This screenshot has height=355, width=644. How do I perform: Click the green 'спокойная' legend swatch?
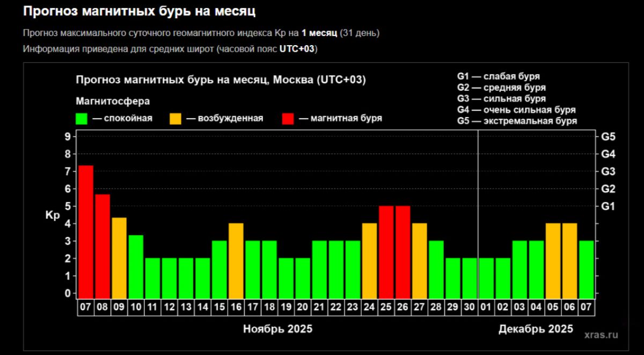click(x=82, y=119)
